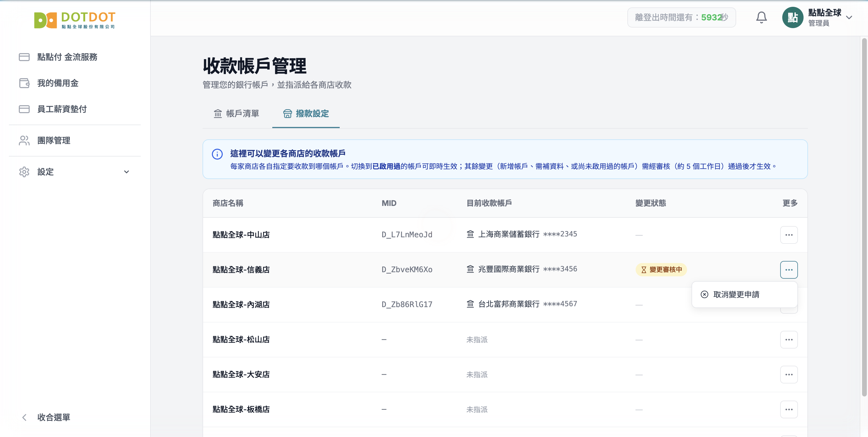Image resolution: width=868 pixels, height=437 pixels.
Task: Click MID value D_ZbveKM6Xo
Action: [407, 270]
